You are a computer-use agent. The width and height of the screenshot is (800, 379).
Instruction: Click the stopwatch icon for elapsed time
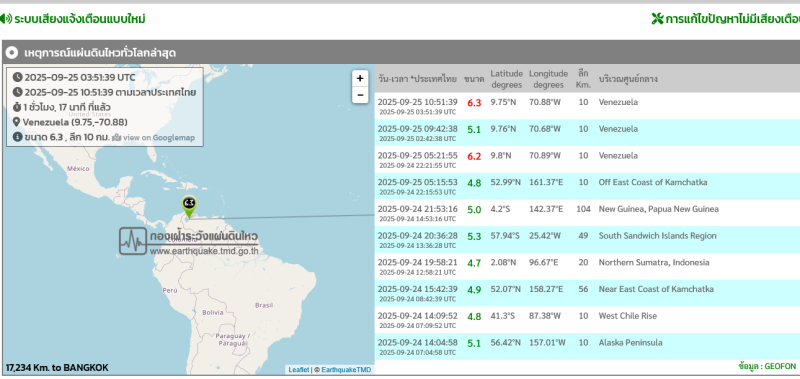17,107
